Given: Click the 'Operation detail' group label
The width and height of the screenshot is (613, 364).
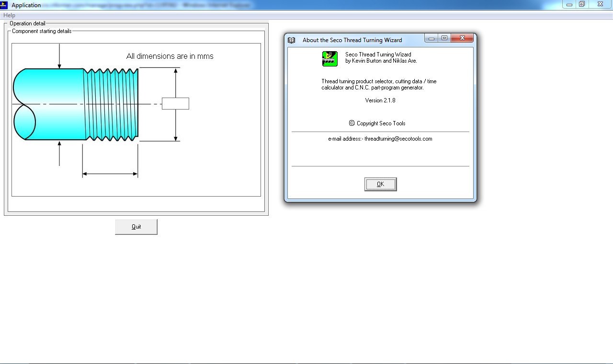Looking at the screenshot, I should (x=27, y=23).
